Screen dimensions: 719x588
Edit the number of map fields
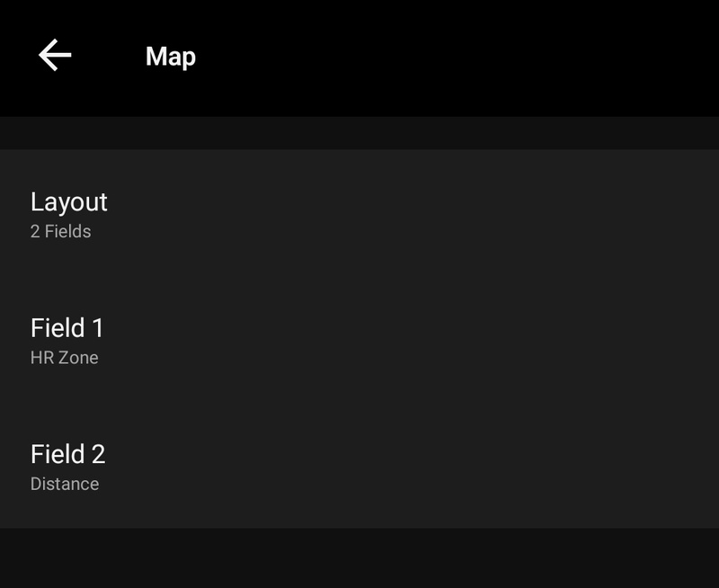359,213
